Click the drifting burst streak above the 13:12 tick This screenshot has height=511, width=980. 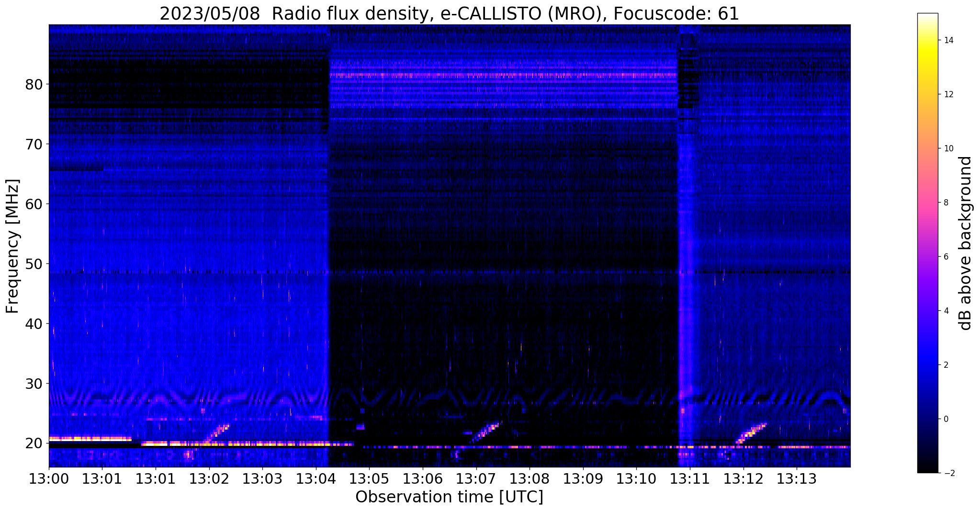[752, 433]
